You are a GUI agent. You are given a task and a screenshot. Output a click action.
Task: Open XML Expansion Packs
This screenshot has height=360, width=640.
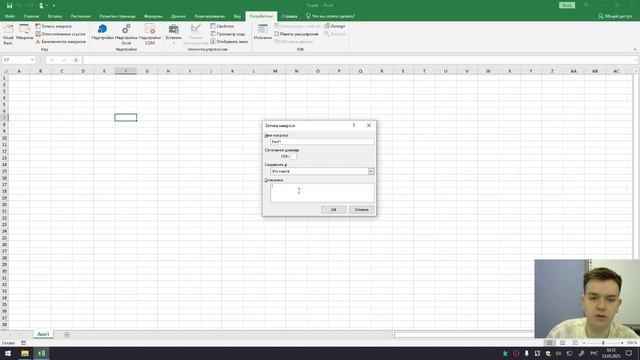coord(296,34)
